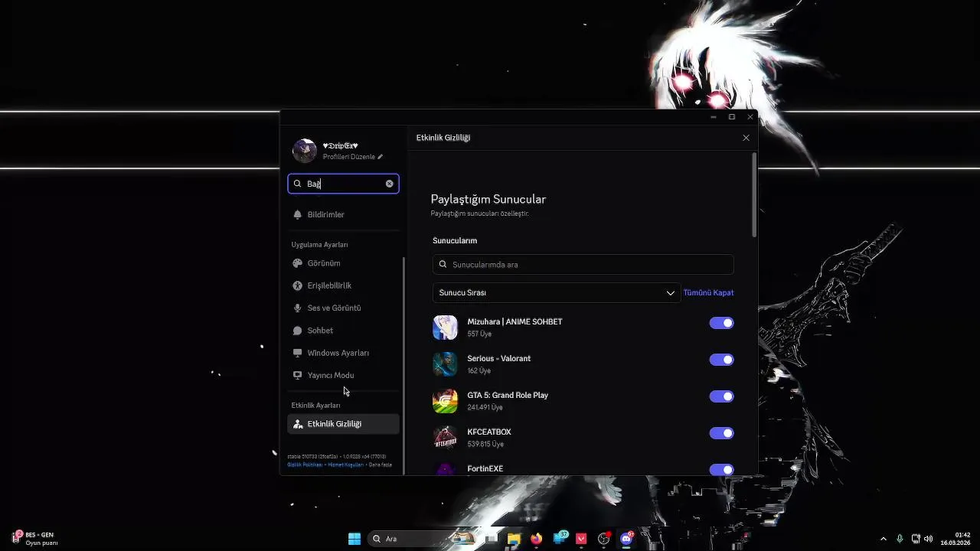Toggle the FortinEXE server switch

[x=721, y=469]
